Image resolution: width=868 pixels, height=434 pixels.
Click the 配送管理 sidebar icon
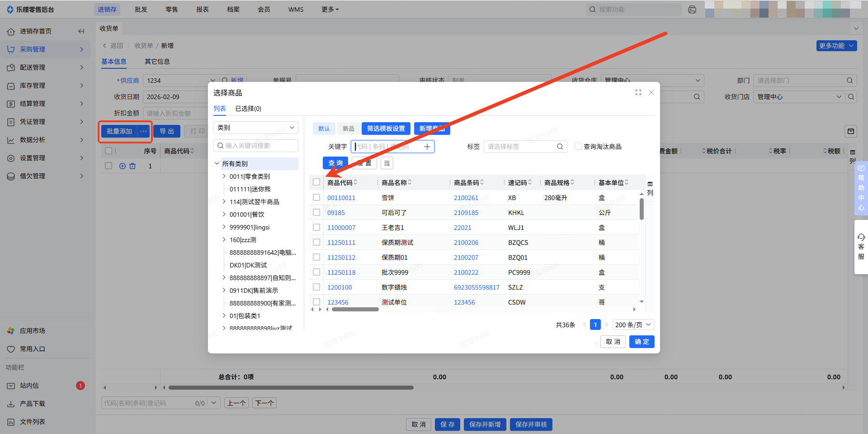pos(11,67)
